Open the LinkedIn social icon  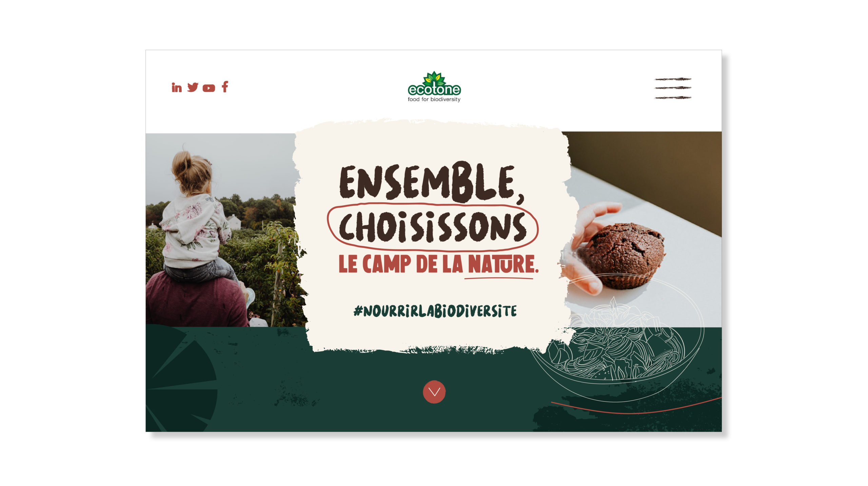(x=176, y=87)
